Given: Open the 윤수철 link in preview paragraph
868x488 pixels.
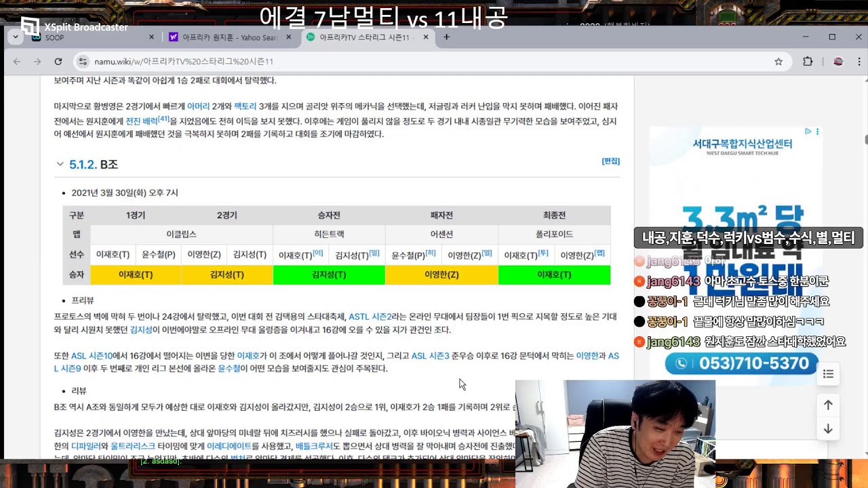Looking at the screenshot, I should pos(229,369).
